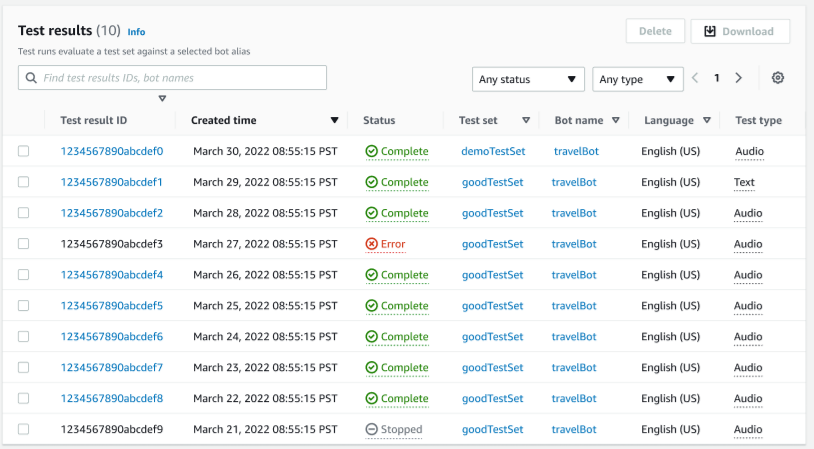The height and width of the screenshot is (449, 814).
Task: Sort by Created time descending arrow
Action: (334, 121)
